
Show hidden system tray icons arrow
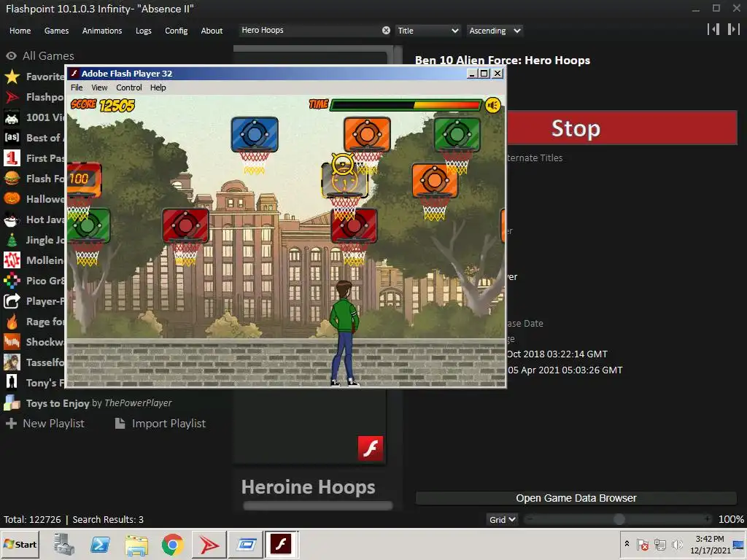click(627, 544)
